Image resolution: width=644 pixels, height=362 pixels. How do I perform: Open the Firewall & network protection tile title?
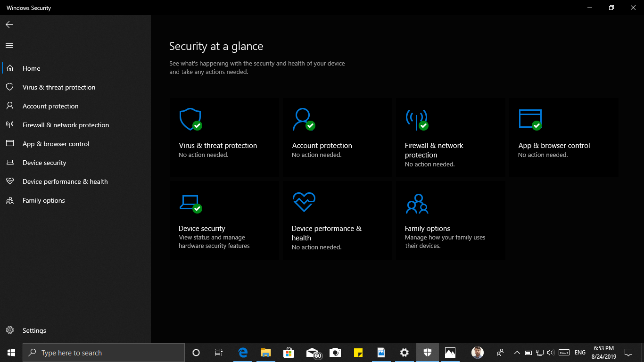coord(434,150)
